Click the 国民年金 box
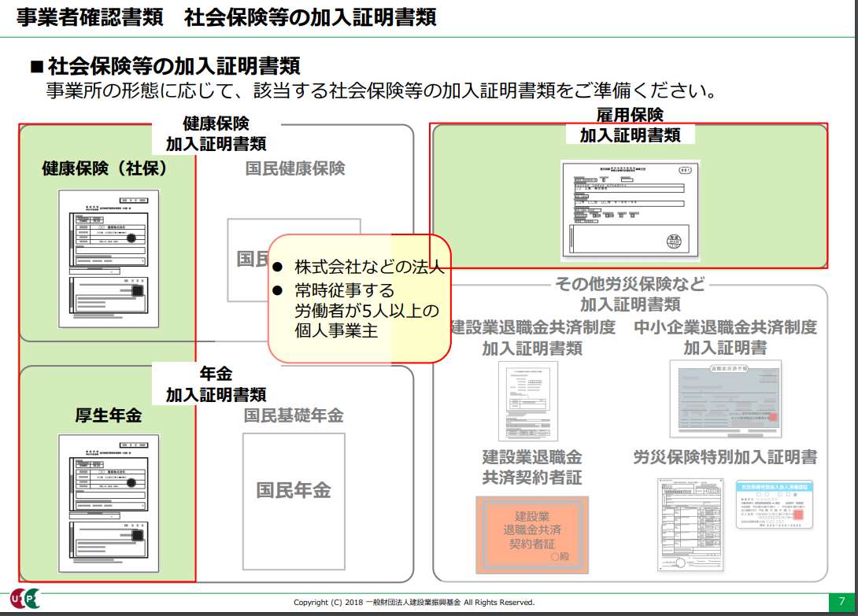 point(294,489)
